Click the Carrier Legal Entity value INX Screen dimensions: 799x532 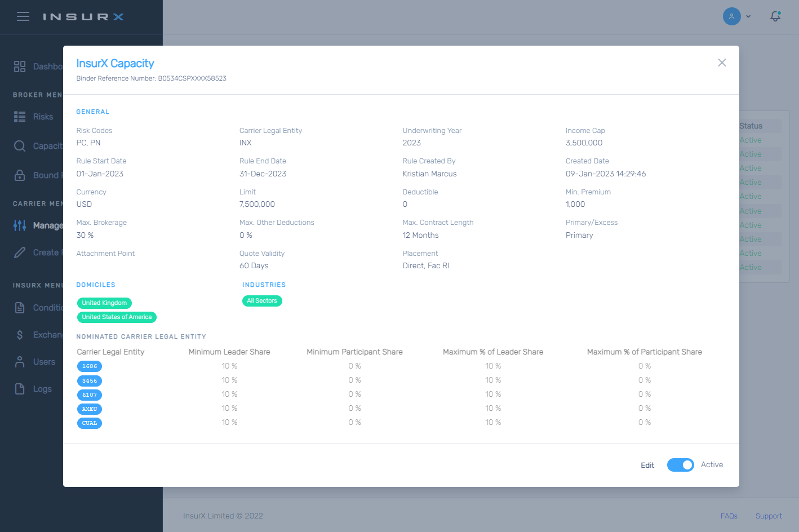[x=245, y=143]
